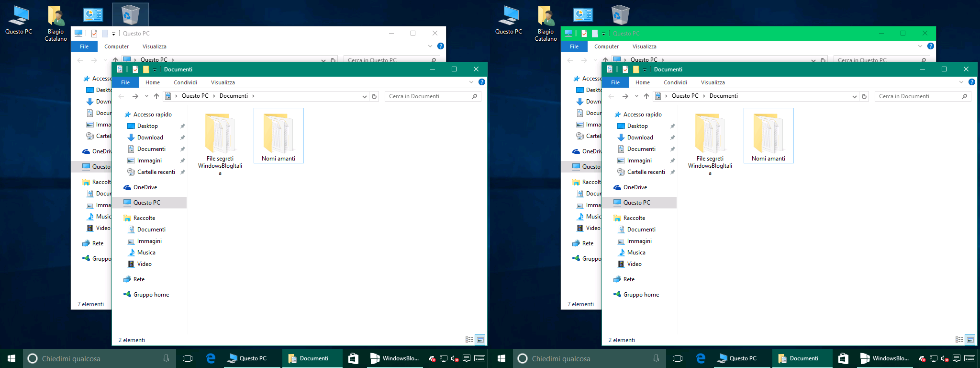Click Properties quick-access icon in left Documenti title bar
The height and width of the screenshot is (368, 980).
point(135,69)
